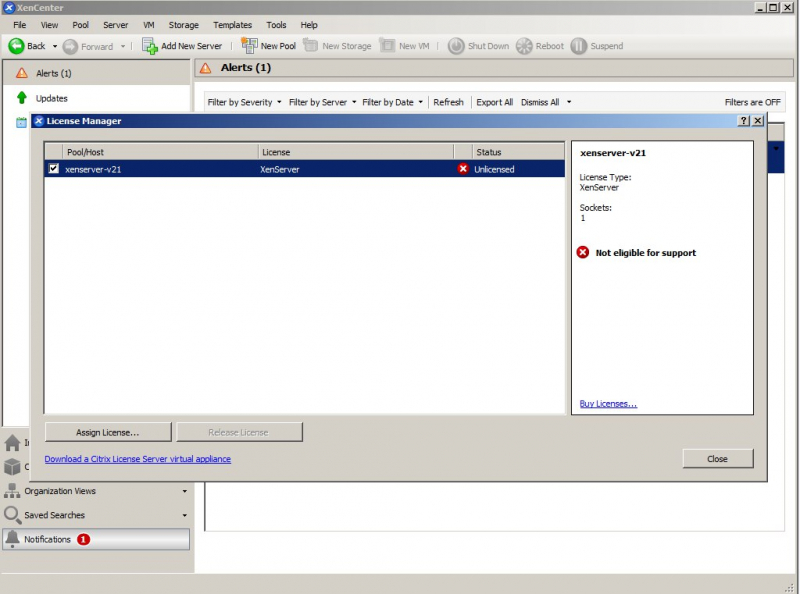Click the Shut Down power icon
Image resolution: width=800 pixels, height=594 pixels.
coord(456,46)
